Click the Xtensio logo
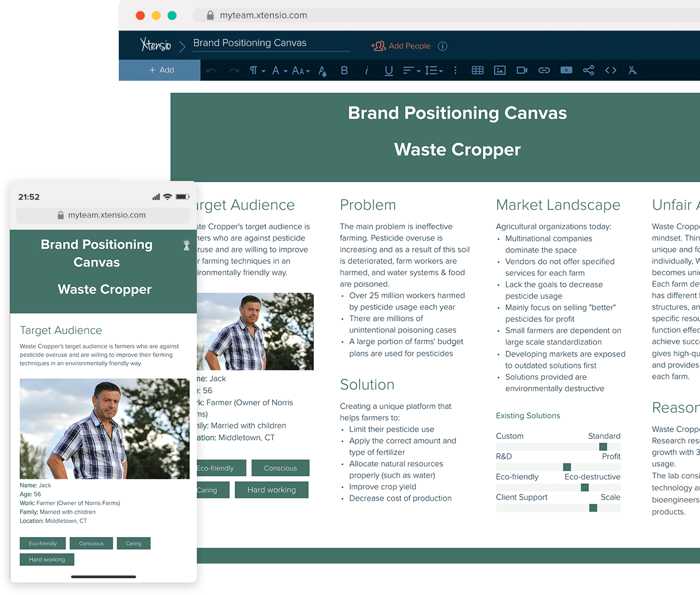700x595 pixels. click(155, 44)
